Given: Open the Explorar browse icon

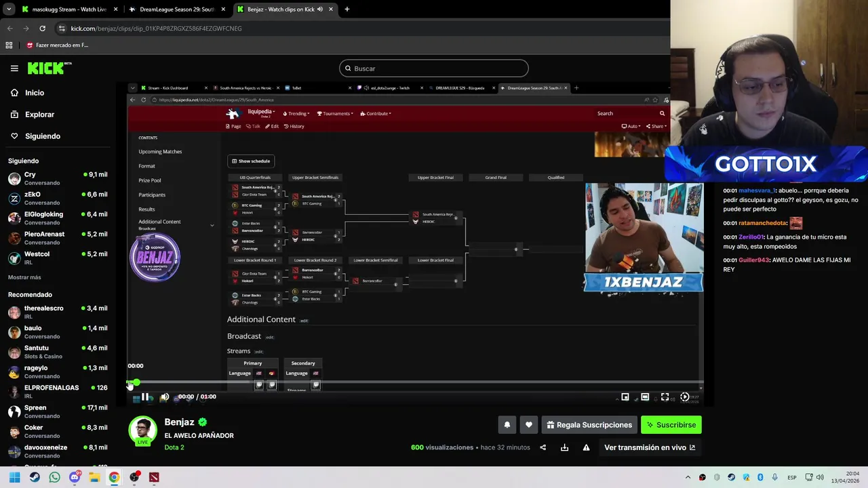Looking at the screenshot, I should [14, 115].
